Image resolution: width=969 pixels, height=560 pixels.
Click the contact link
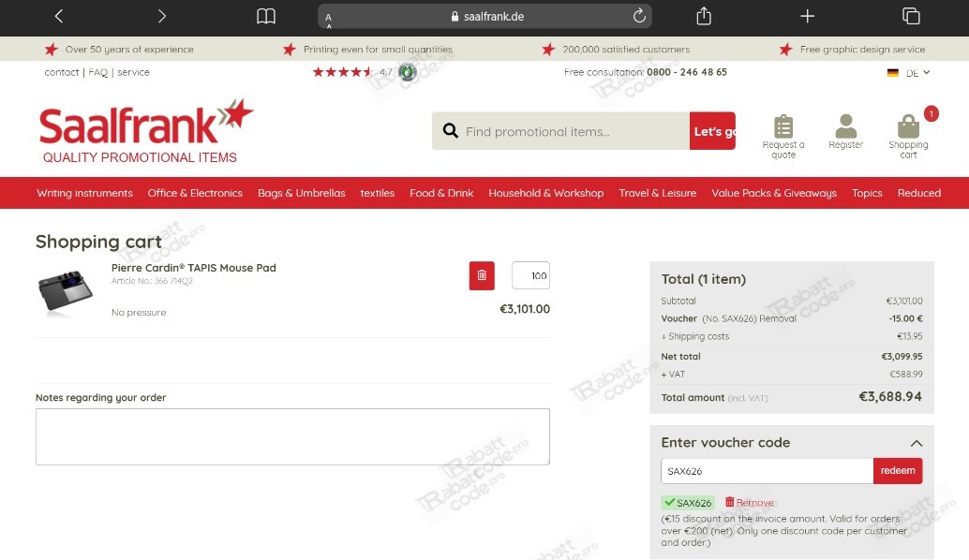coord(61,72)
